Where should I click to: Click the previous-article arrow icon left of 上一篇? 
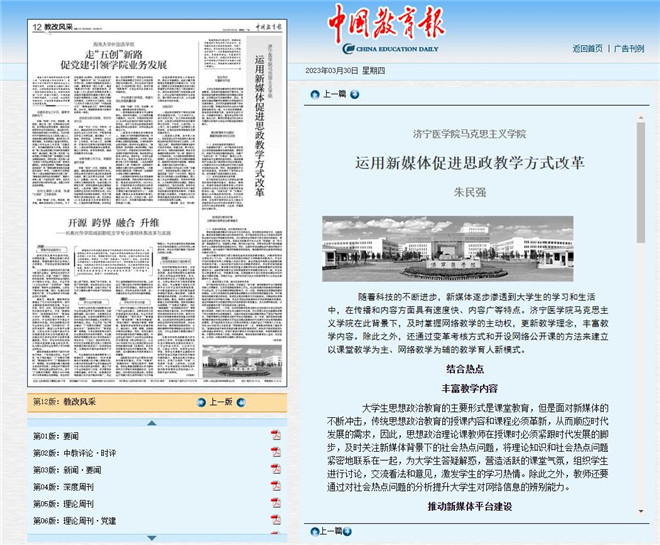coord(314,94)
